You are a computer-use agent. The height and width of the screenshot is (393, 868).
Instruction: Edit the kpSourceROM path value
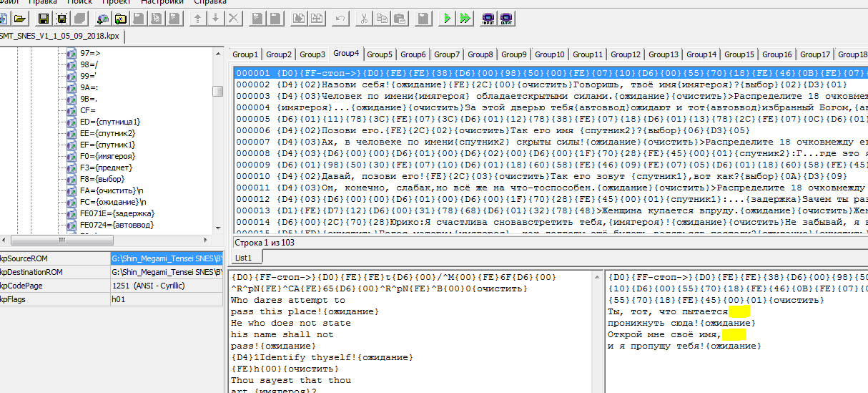click(167, 258)
